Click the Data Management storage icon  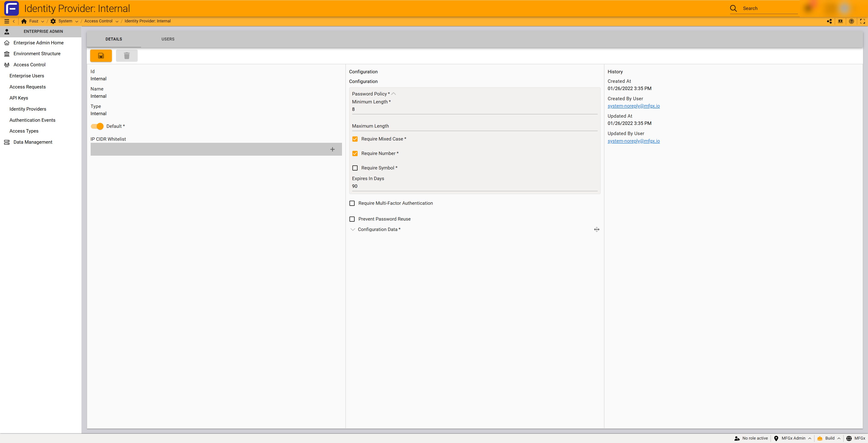(7, 142)
